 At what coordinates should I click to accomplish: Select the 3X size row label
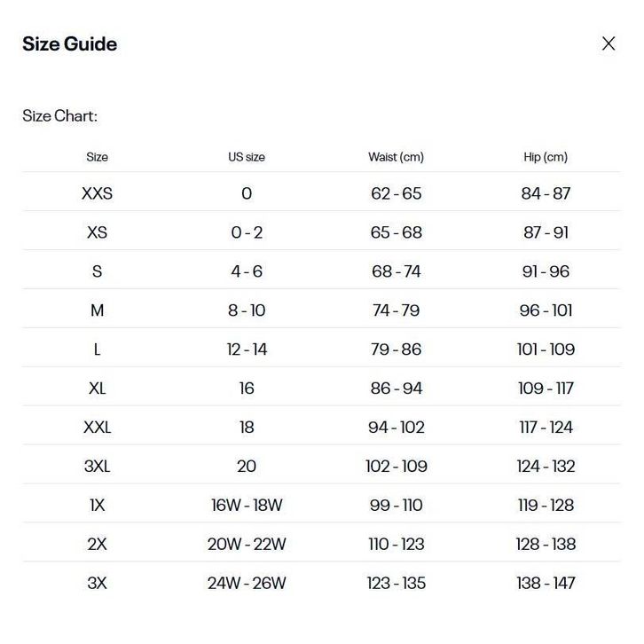tap(97, 584)
